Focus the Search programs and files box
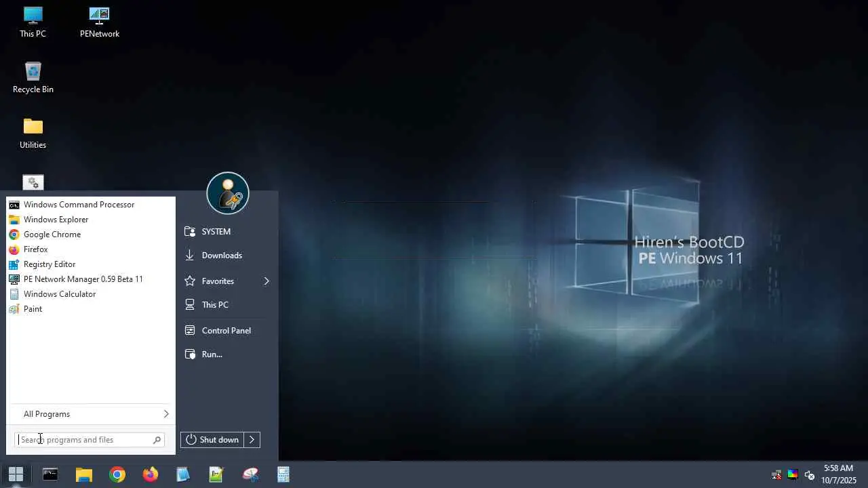Screen dimensions: 868x488 tap(90, 440)
